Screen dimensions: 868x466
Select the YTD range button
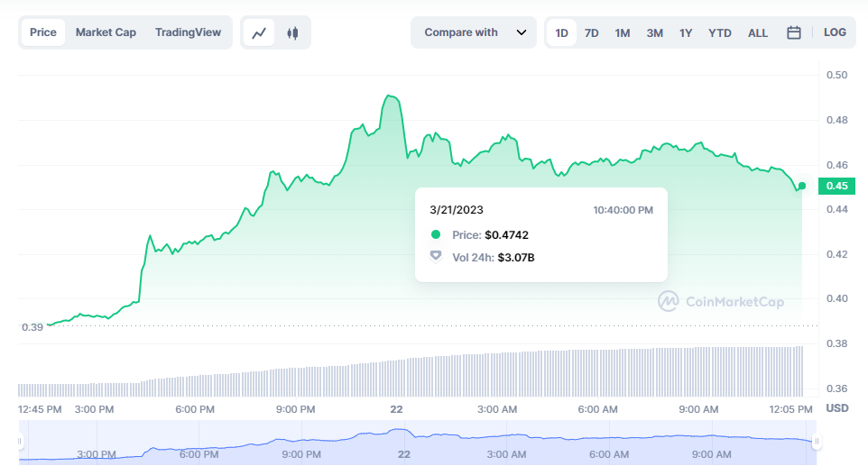[720, 32]
